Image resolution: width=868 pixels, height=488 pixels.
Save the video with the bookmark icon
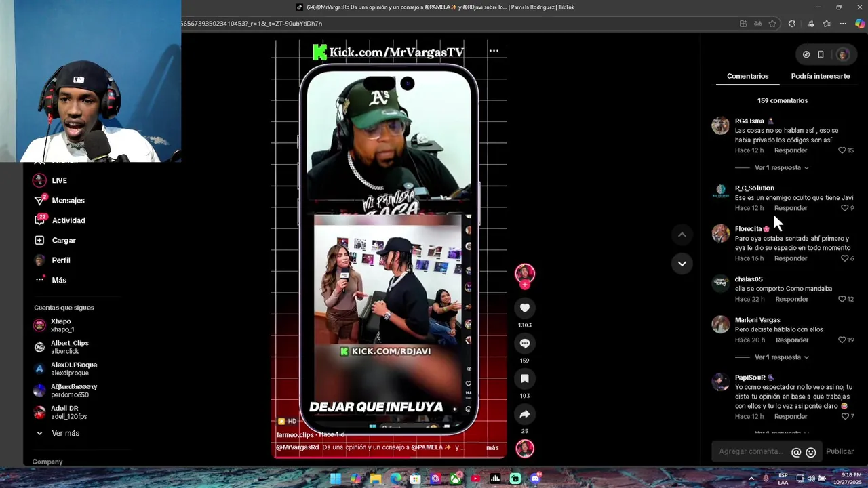525,378
